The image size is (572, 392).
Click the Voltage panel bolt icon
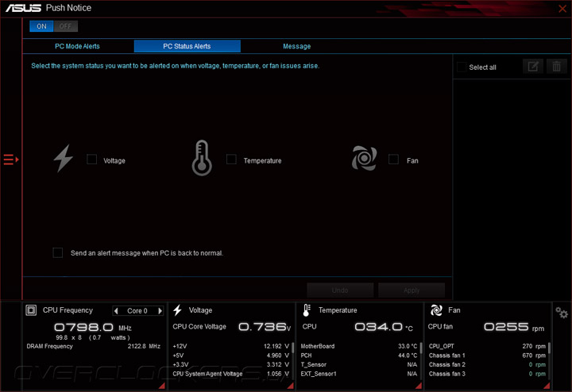pyautogui.click(x=178, y=310)
